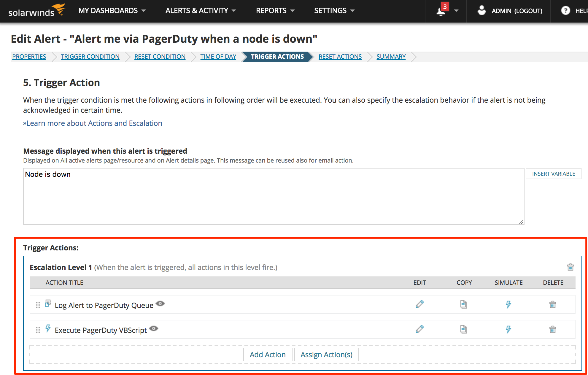The height and width of the screenshot is (375, 588).
Task: Click the edit pencil icon for Log Alert to PagerDuty Queue
Action: (x=419, y=304)
